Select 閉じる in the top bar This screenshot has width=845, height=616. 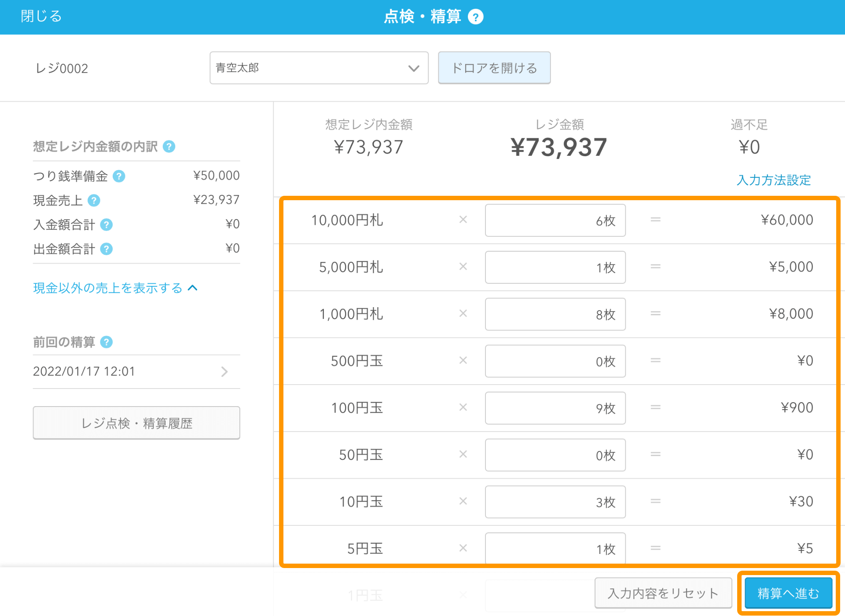point(40,16)
